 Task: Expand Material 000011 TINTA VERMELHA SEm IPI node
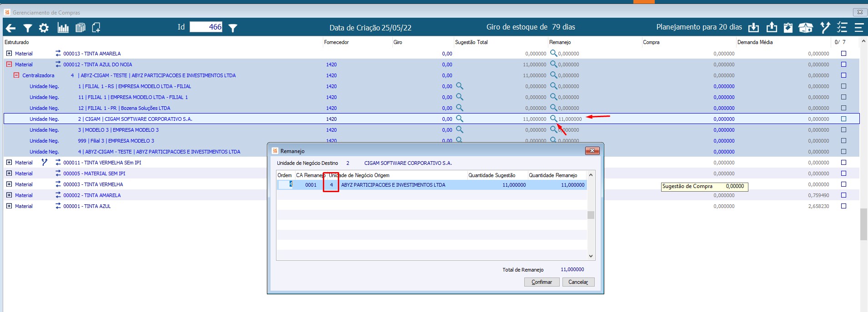(x=9, y=162)
